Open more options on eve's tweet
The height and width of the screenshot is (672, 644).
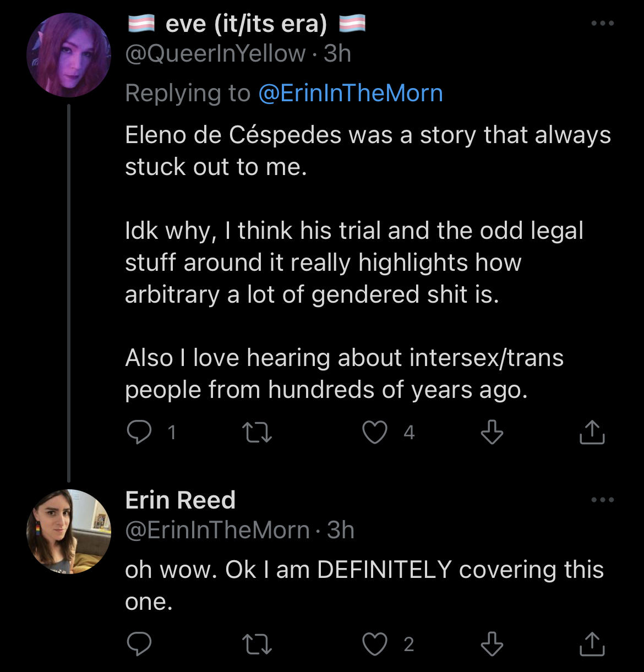pyautogui.click(x=602, y=24)
